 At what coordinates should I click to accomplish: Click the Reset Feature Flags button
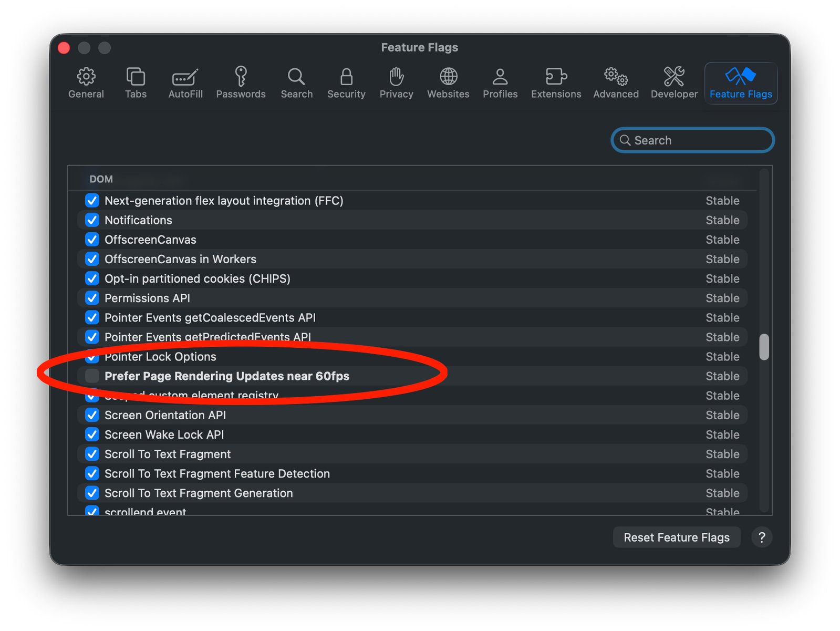tap(676, 537)
